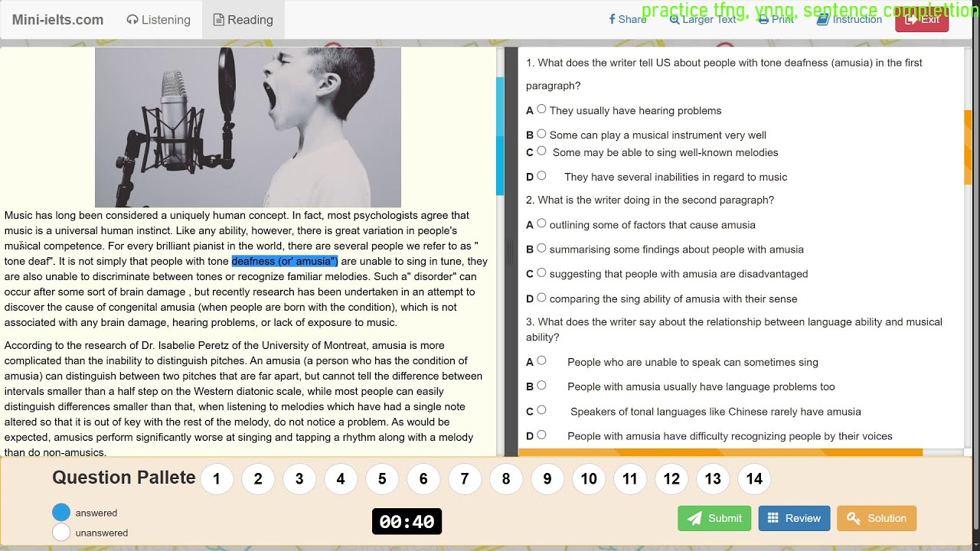
Task: Select option B: play a musical instrument very well
Action: 541,134
